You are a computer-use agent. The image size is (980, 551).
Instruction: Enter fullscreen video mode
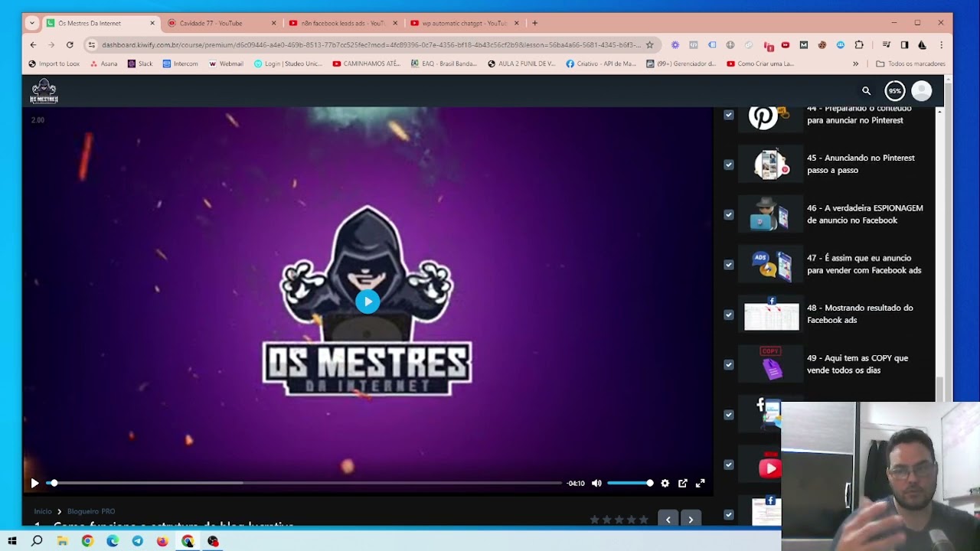point(700,483)
